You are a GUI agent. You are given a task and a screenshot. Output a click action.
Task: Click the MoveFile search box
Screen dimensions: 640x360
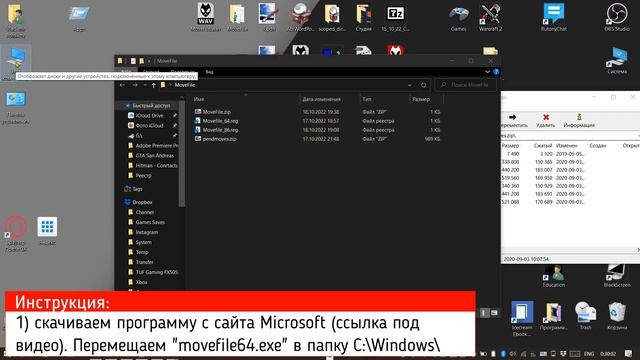(x=466, y=85)
